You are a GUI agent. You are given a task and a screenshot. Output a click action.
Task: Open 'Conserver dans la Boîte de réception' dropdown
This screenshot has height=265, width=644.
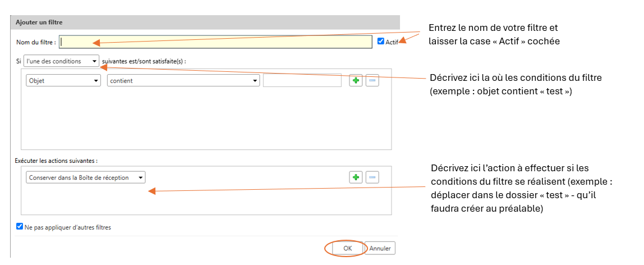click(x=85, y=177)
